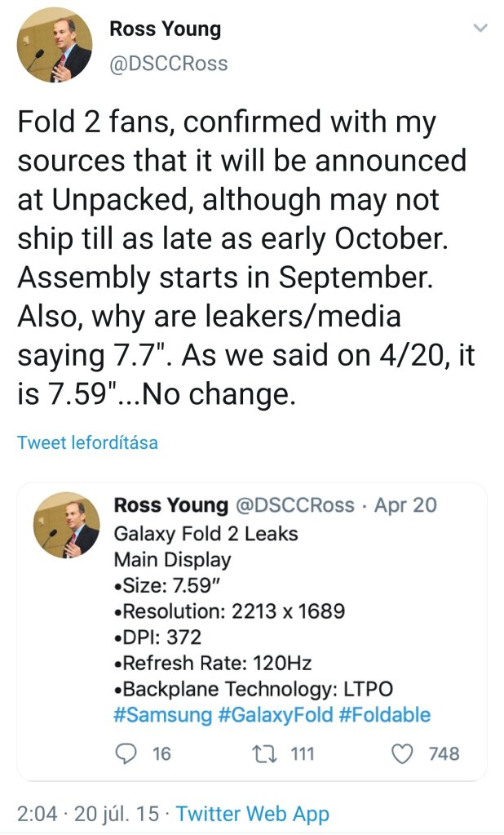Image resolution: width=504 pixels, height=835 pixels.
Task: Click the 16 replies count
Action: [162, 754]
